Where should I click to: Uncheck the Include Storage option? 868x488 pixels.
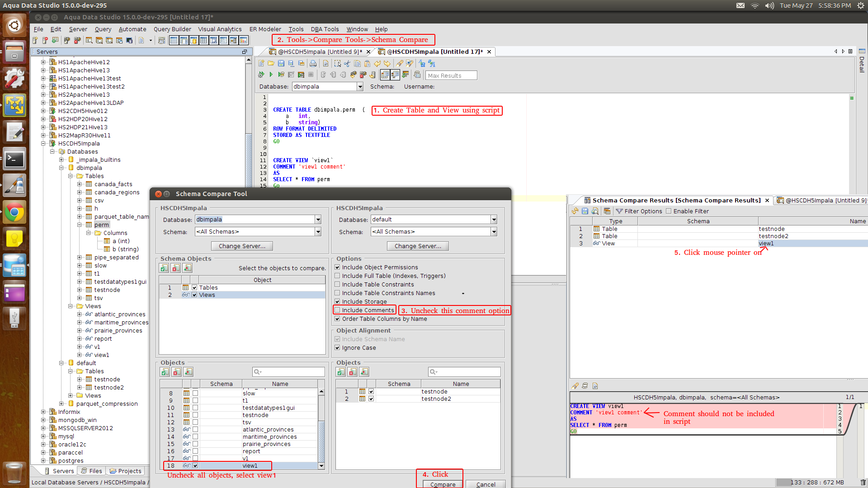337,301
